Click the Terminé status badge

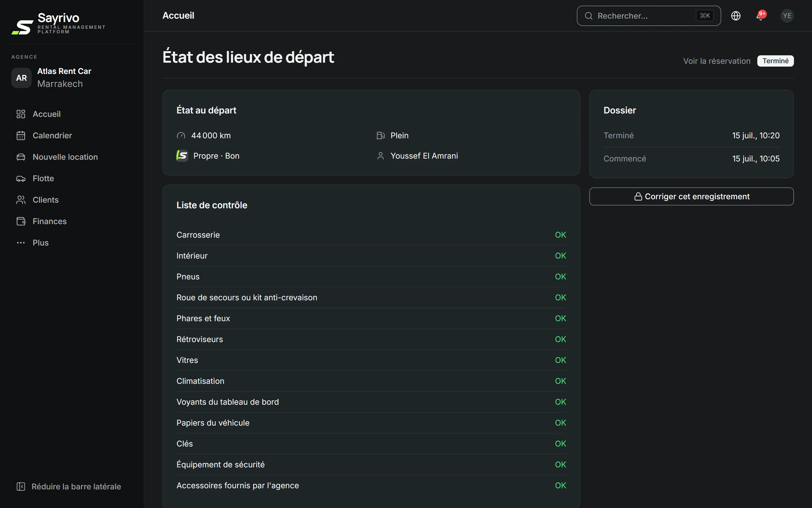point(775,61)
